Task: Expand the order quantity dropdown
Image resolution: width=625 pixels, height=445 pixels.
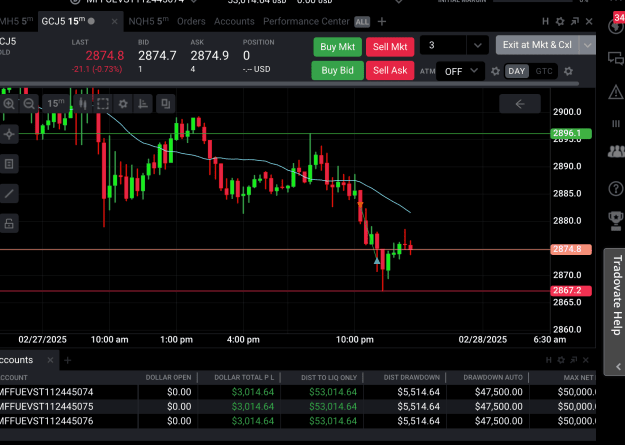Action: point(478,45)
